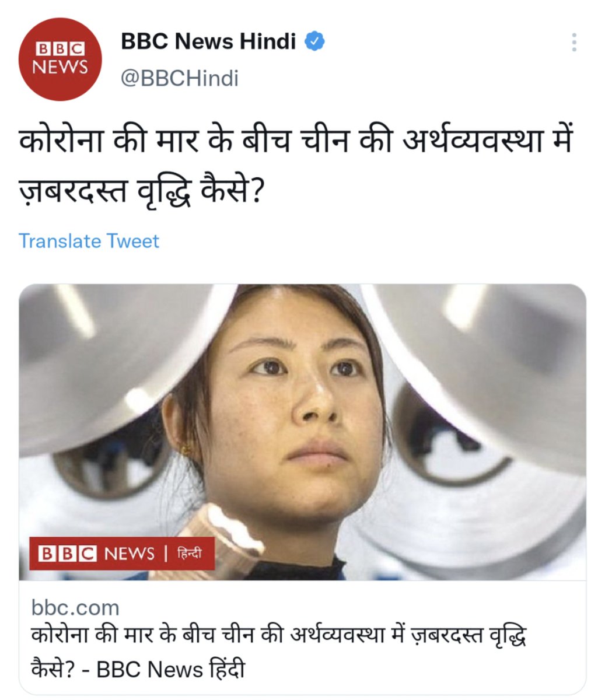
Task: Open the link preview photo of the woman
Action: [x=302, y=432]
